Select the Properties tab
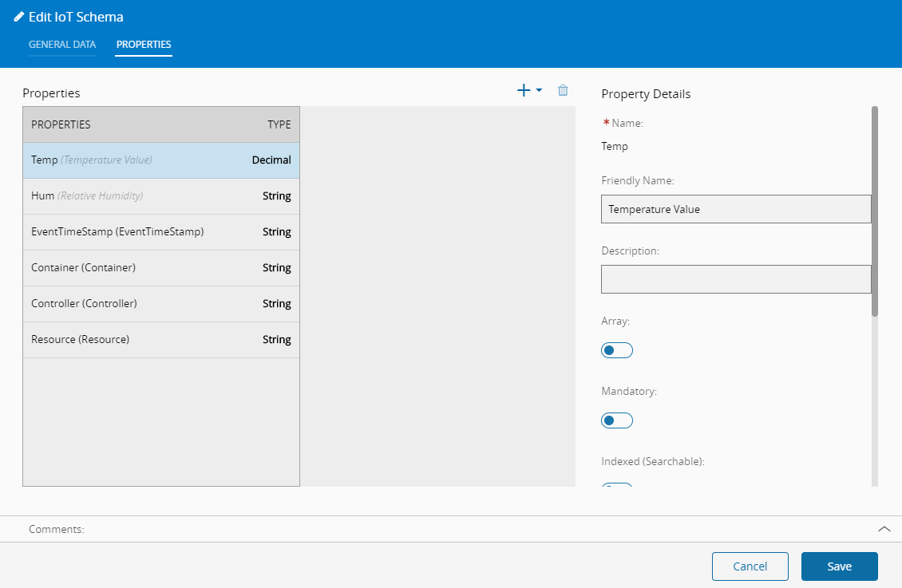The width and height of the screenshot is (902, 588). 144,45
